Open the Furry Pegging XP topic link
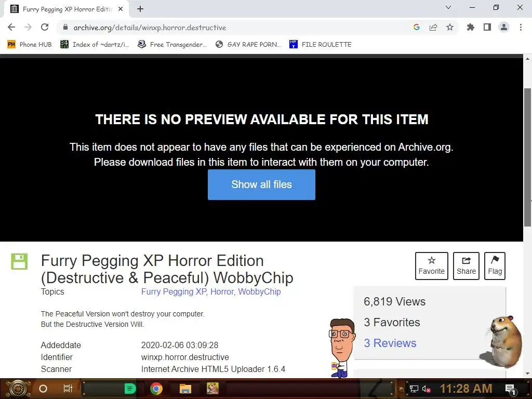This screenshot has width=532, height=399. pyautogui.click(x=174, y=292)
